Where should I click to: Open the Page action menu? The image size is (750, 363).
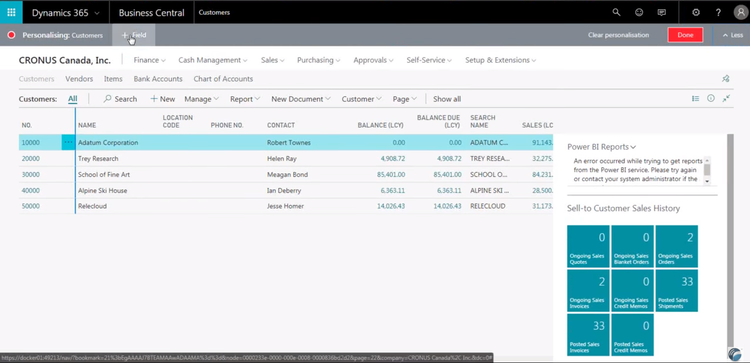tap(405, 99)
